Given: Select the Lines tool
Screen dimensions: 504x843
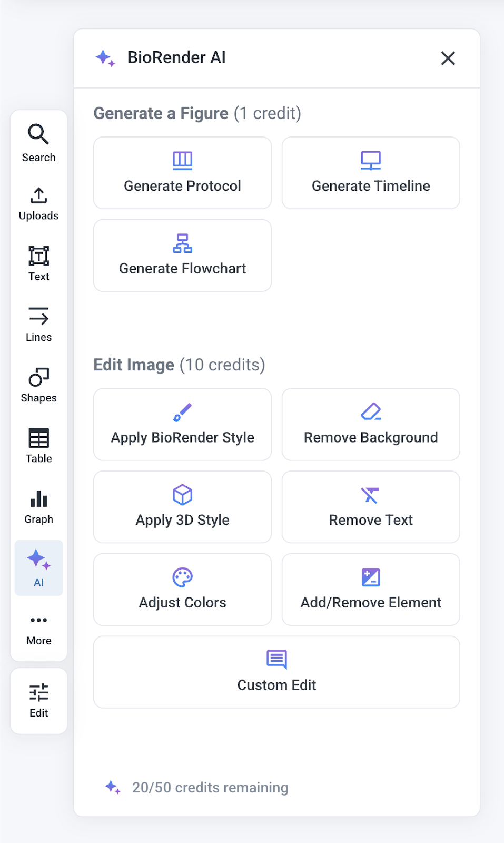Looking at the screenshot, I should point(38,325).
